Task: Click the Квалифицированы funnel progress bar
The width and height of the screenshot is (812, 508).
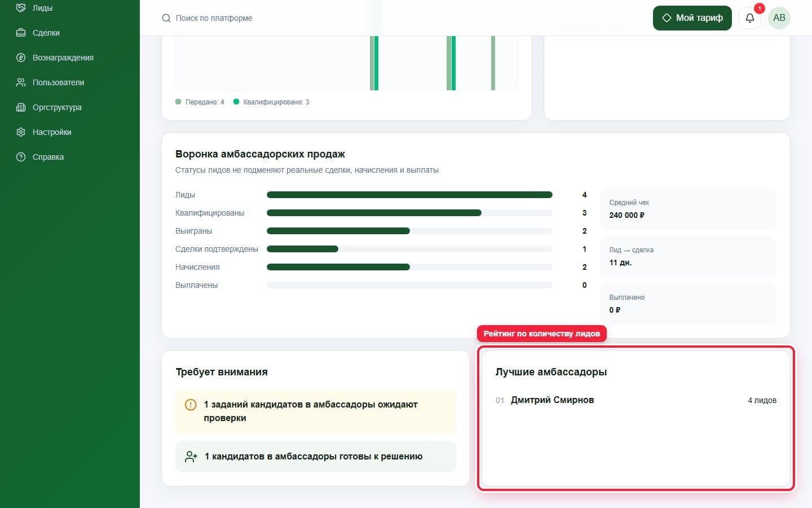Action: (x=409, y=213)
